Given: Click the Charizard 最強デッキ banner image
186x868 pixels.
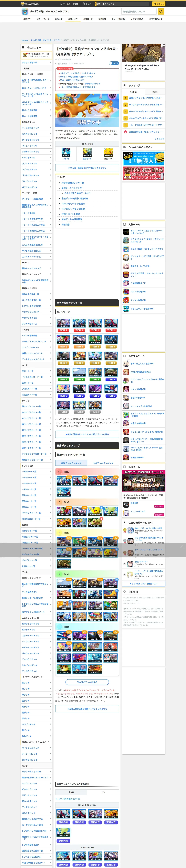Looking at the screenshot, I should pyautogui.click(x=87, y=110).
